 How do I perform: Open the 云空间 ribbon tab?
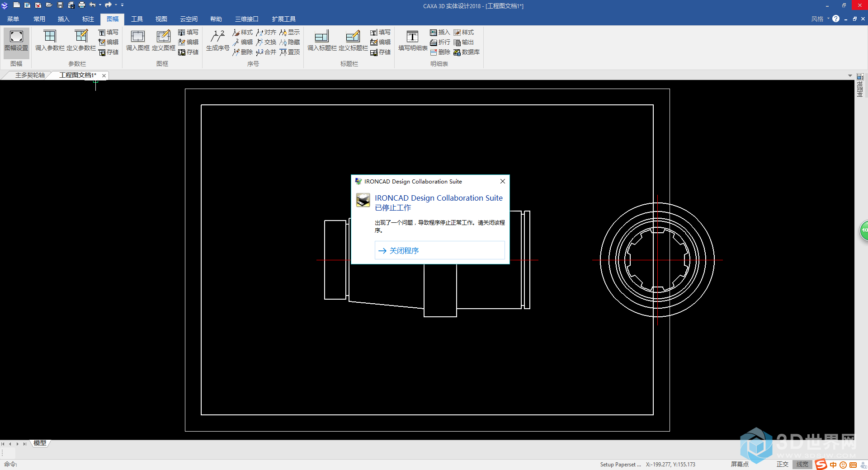click(x=189, y=19)
